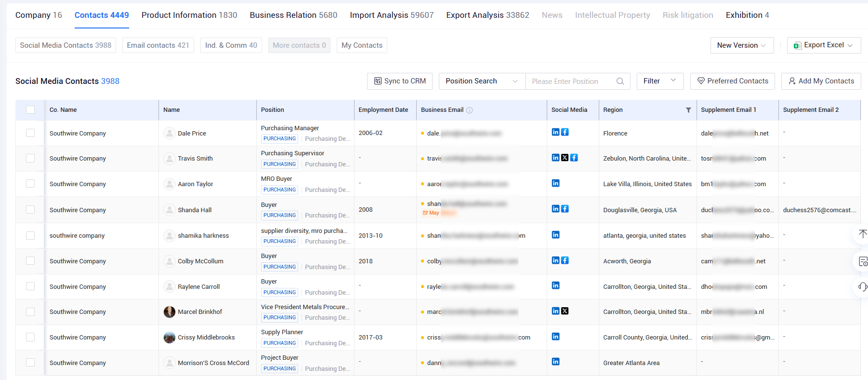
Task: Open Travis Smith's Facebook icon
Action: point(574,158)
